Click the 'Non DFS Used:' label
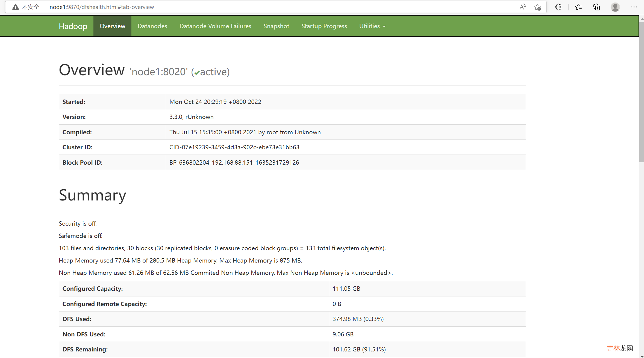644x358 pixels. point(84,334)
